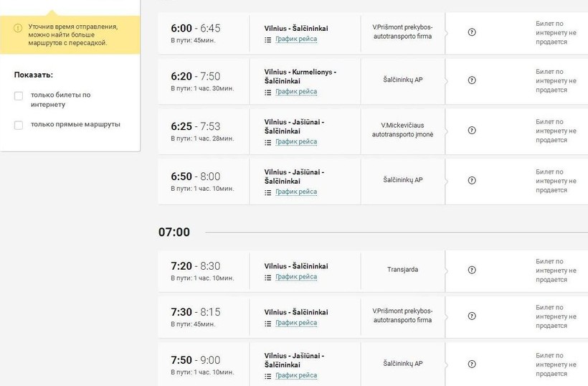Viewport: 588px width, 386px height.
Task: View График рейса for 7:50 departure
Action: (295, 375)
